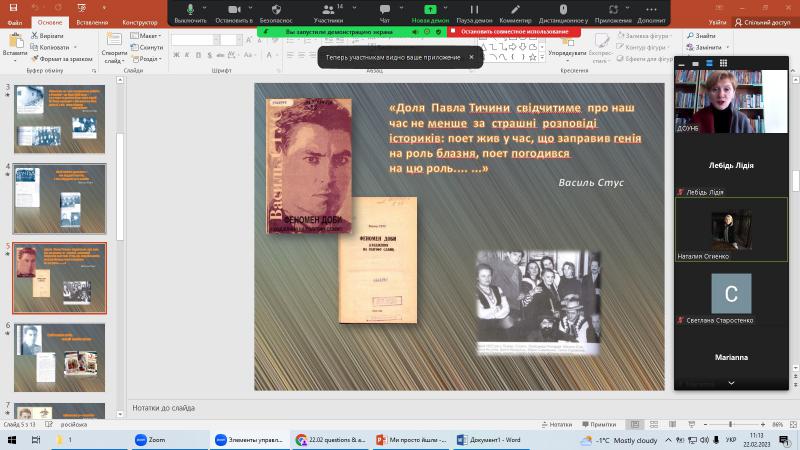Click the Уяйти button in ribbon

pos(717,22)
